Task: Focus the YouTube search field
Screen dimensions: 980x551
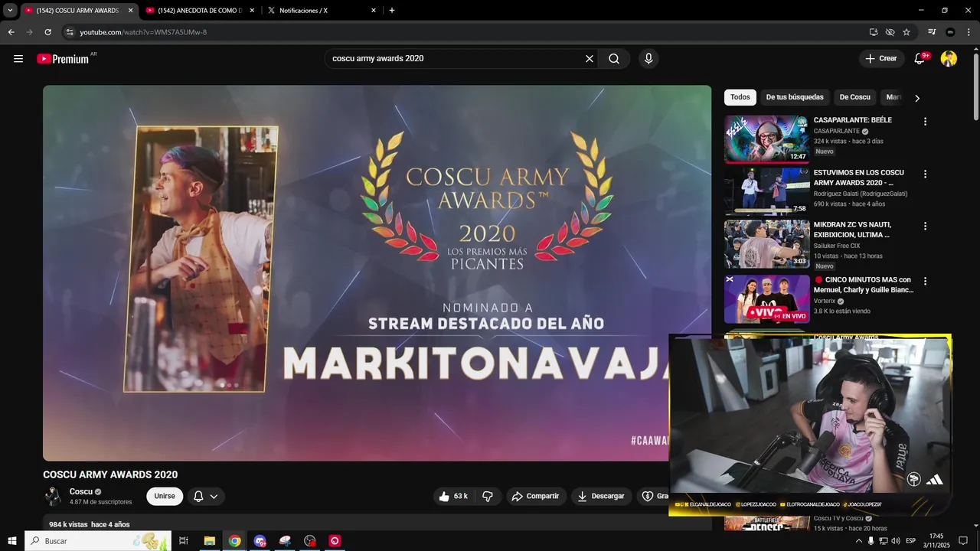Action: [456, 59]
